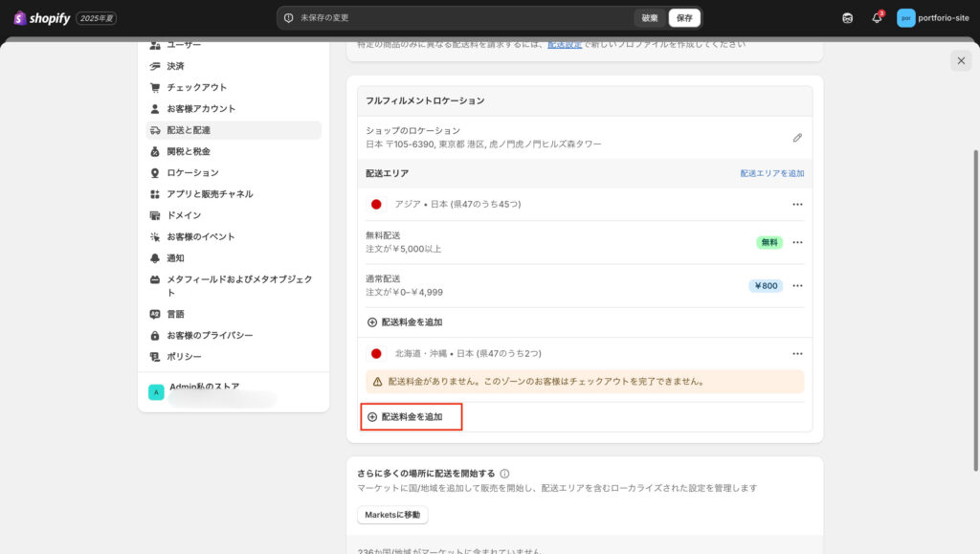Open the 通常配送 rate three-dot menu
980x554 pixels.
point(796,285)
